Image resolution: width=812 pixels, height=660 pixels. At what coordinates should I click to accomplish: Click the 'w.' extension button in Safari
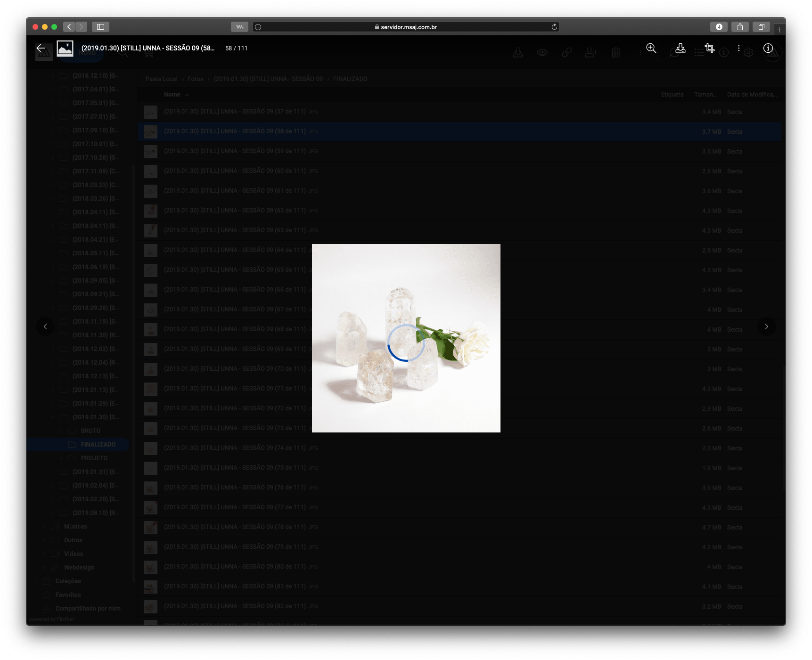coord(240,27)
